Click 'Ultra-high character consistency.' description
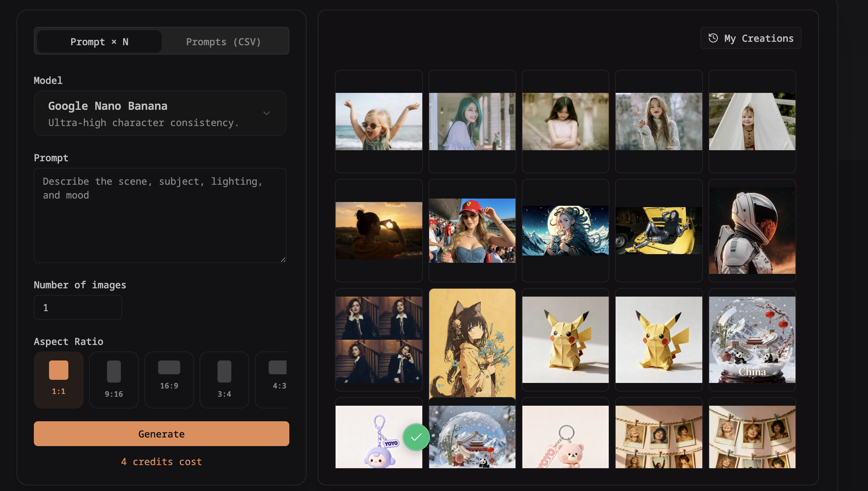The height and width of the screenshot is (491, 868). [144, 123]
